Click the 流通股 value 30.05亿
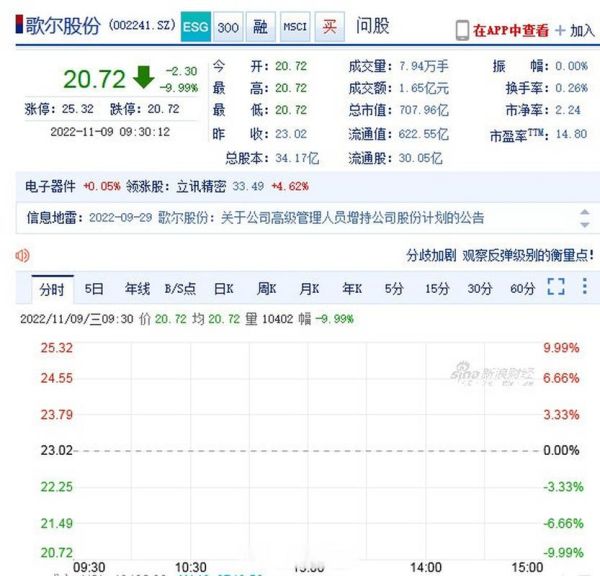The height and width of the screenshot is (576, 600). pyautogui.click(x=421, y=158)
